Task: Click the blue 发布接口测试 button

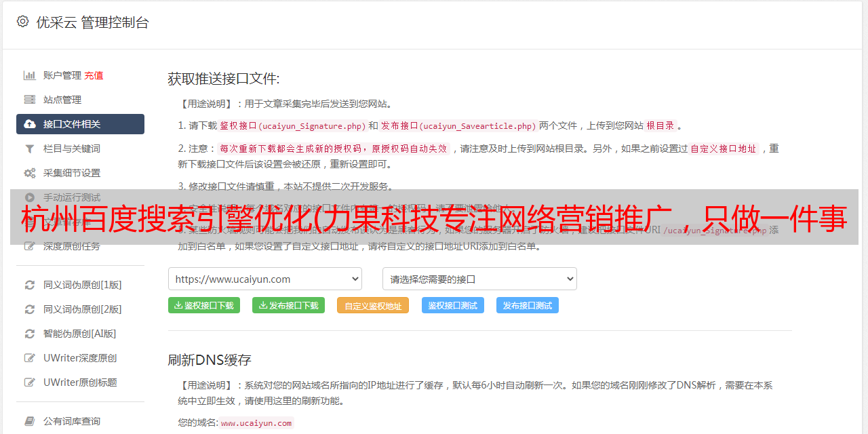Action: (528, 305)
